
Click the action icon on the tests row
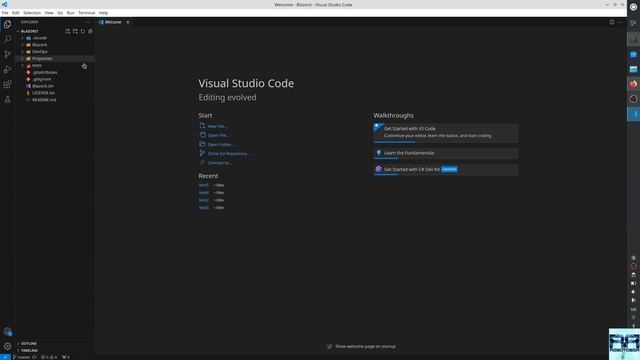coord(84,66)
